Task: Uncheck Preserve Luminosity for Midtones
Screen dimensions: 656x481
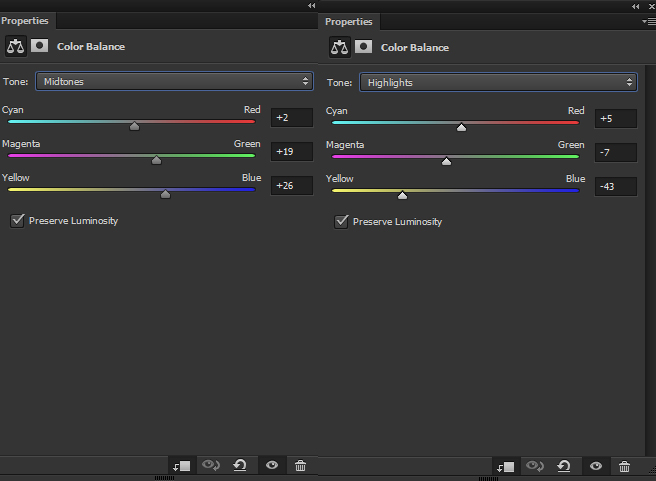Action: [x=17, y=220]
